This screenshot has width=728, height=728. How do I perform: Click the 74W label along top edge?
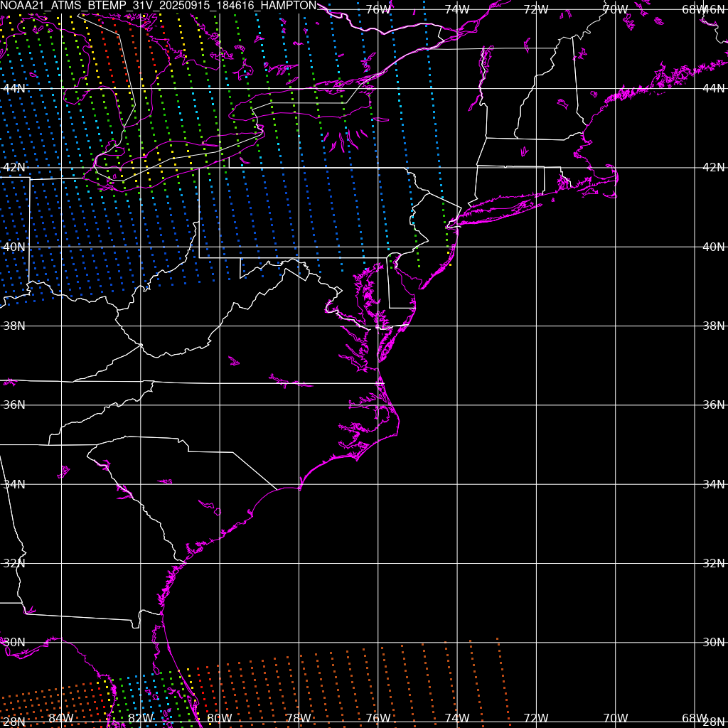[457, 9]
